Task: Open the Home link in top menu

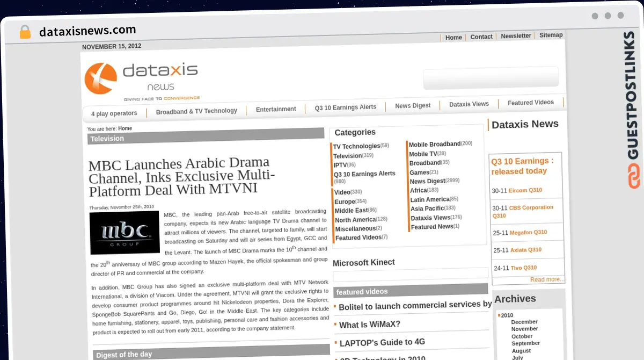Action: [x=453, y=38]
